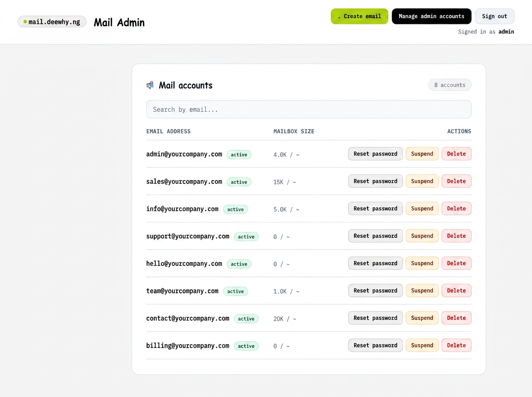Suspend billing@yourcompany.com account
This screenshot has width=532, height=397.
(422, 345)
